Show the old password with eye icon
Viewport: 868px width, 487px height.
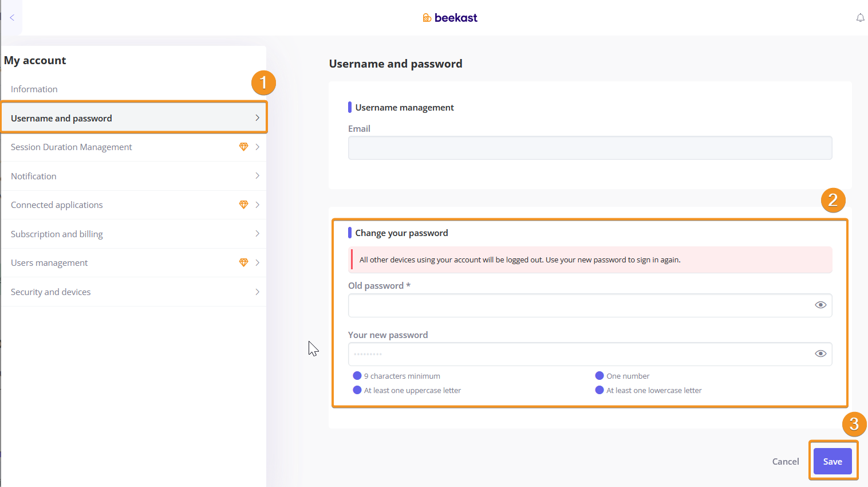(x=820, y=305)
